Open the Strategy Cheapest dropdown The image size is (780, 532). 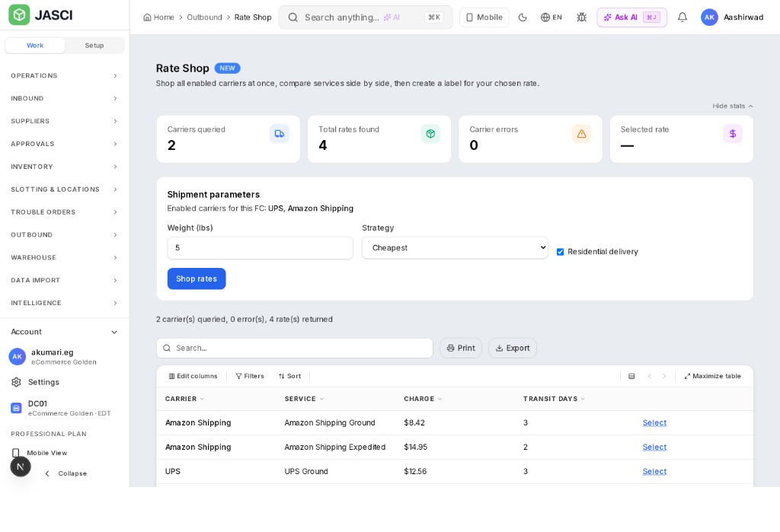tap(455, 247)
